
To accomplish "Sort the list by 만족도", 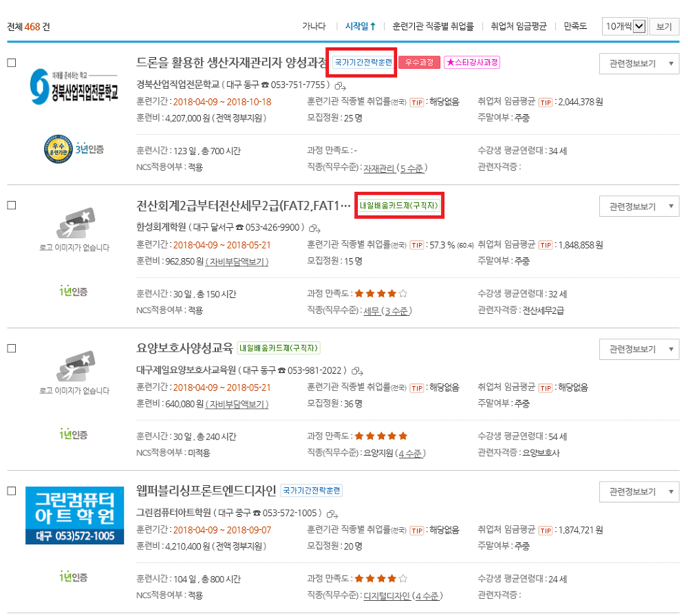I will pos(575,26).
